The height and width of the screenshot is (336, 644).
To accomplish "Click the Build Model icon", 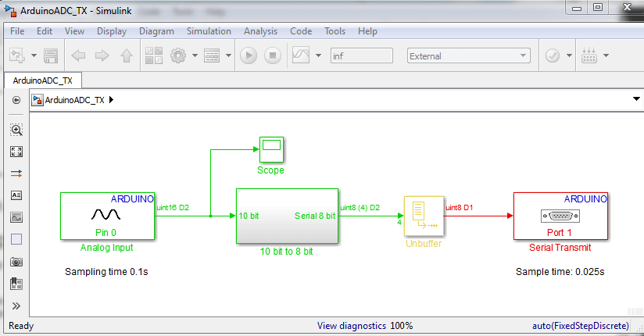I will point(589,55).
